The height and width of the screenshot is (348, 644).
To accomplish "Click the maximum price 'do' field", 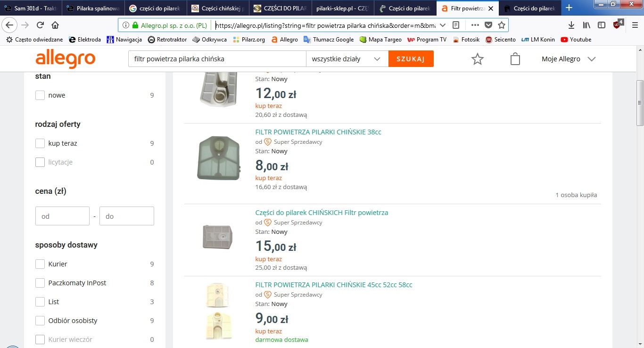I will (x=127, y=216).
